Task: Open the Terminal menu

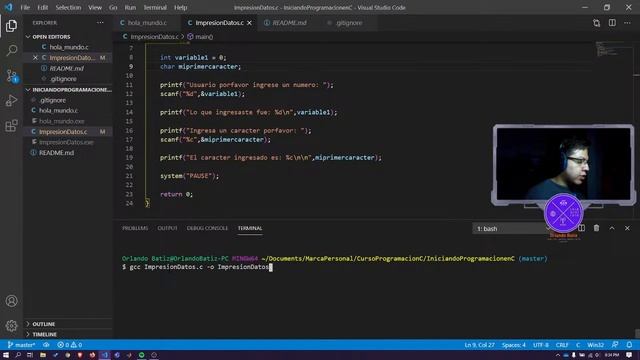Action: point(155,7)
